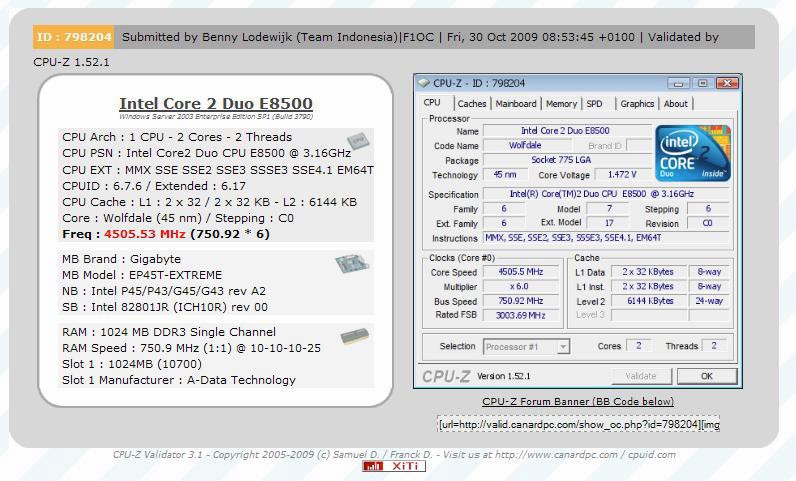Open the Caches tab in CPU-Z window

click(x=472, y=104)
